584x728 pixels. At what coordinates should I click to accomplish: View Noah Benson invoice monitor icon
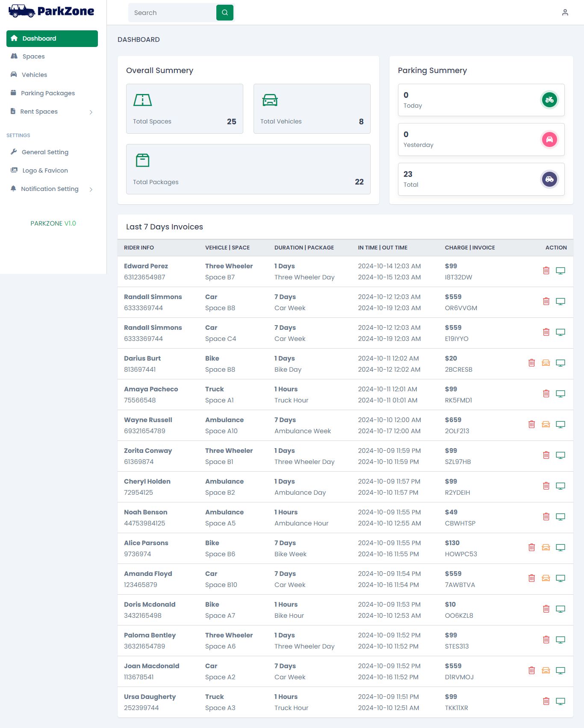(x=560, y=517)
